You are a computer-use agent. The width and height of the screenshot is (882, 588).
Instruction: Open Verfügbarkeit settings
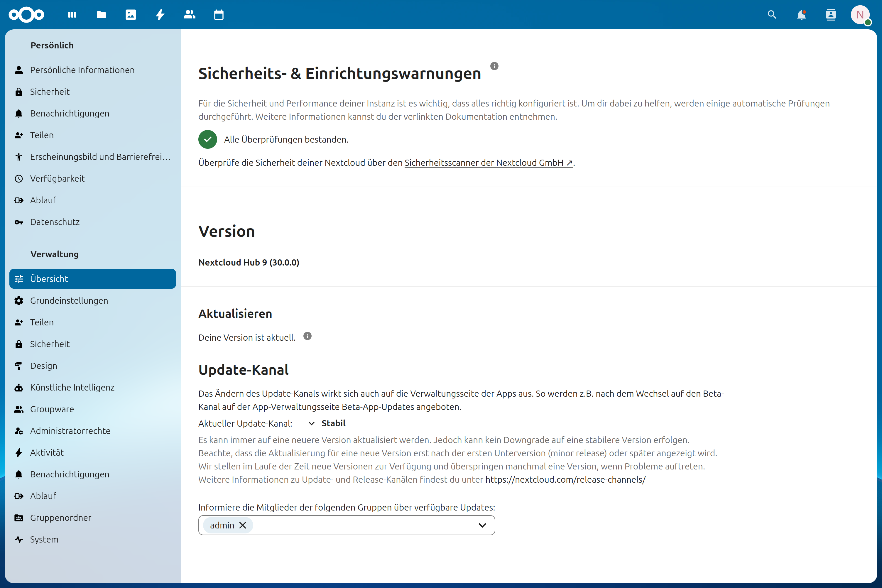[x=93, y=178]
